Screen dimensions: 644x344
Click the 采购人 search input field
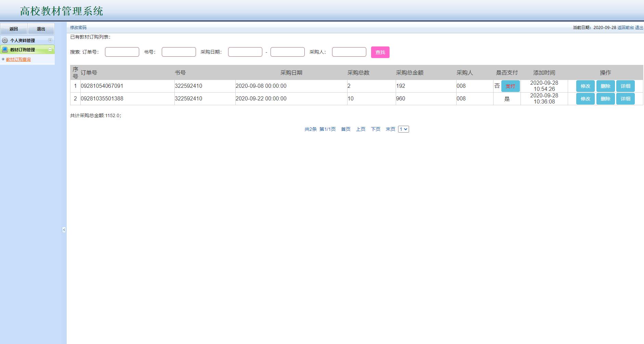click(x=349, y=52)
